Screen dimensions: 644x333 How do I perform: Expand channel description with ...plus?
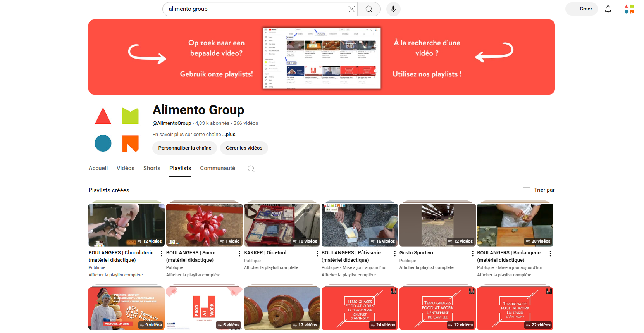point(229,135)
